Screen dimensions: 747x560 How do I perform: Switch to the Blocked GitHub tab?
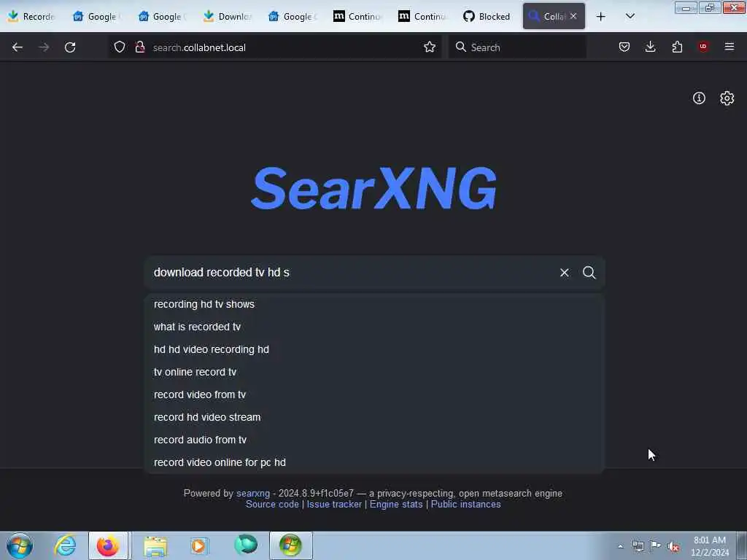tap(487, 17)
